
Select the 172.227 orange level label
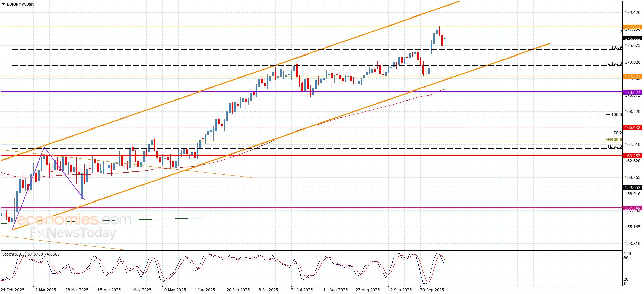click(632, 77)
